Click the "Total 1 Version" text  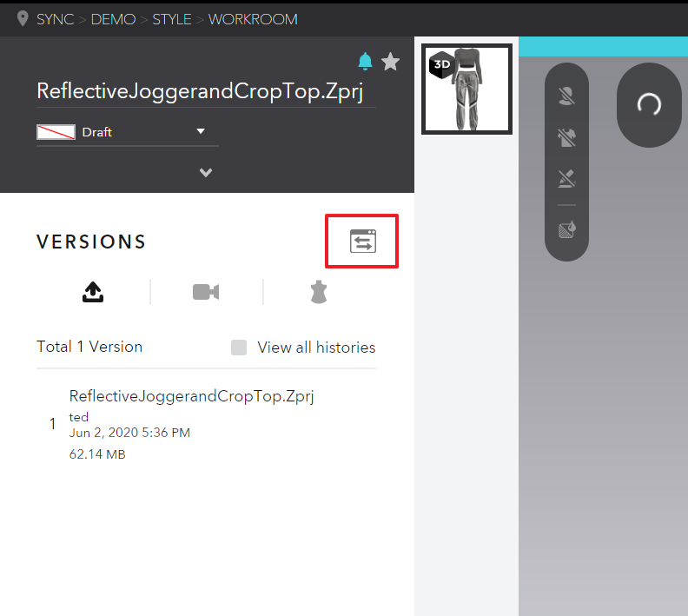tap(89, 347)
